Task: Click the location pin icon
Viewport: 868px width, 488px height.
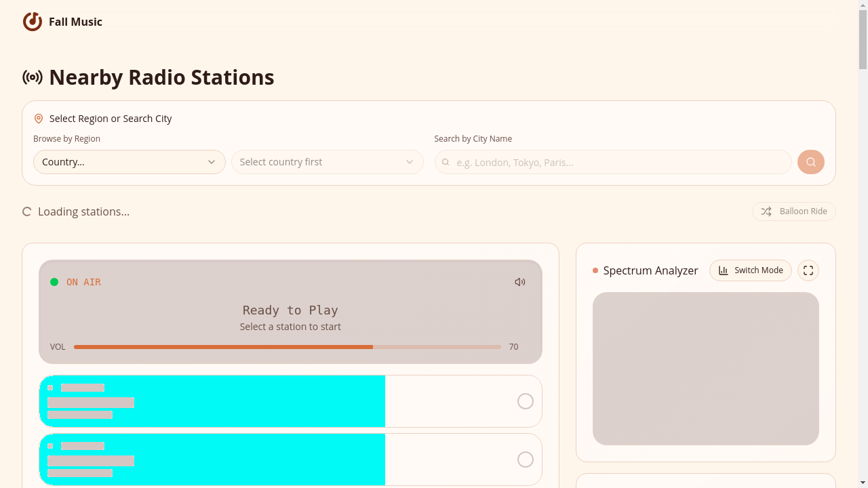Action: (39, 119)
